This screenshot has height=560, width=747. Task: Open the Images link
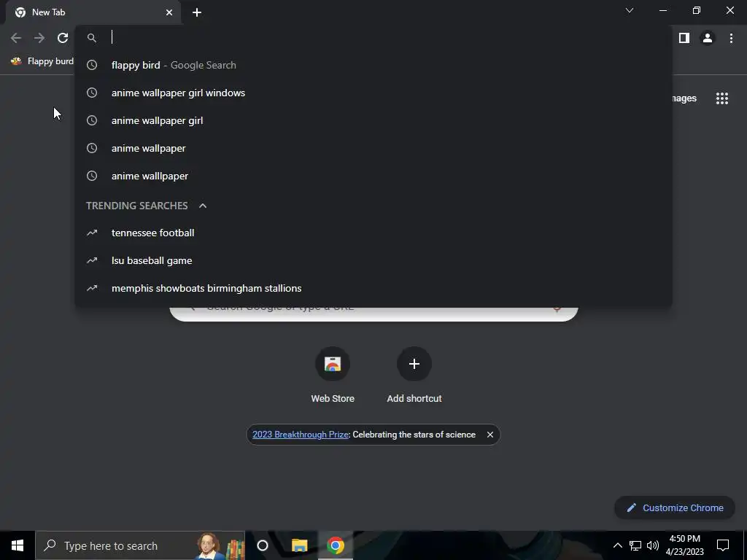[x=684, y=98]
